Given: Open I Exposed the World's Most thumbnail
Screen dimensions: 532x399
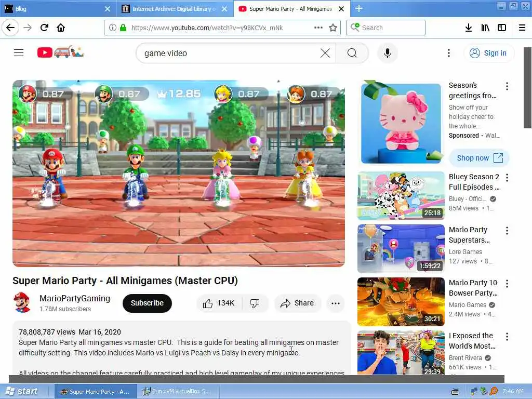Looking at the screenshot, I should pos(401,353).
